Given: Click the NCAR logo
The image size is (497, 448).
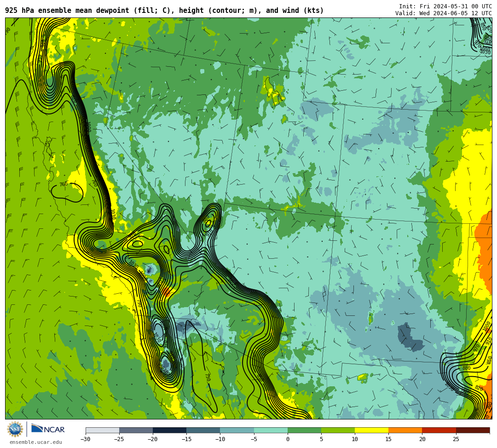Looking at the screenshot, I should point(48,429).
